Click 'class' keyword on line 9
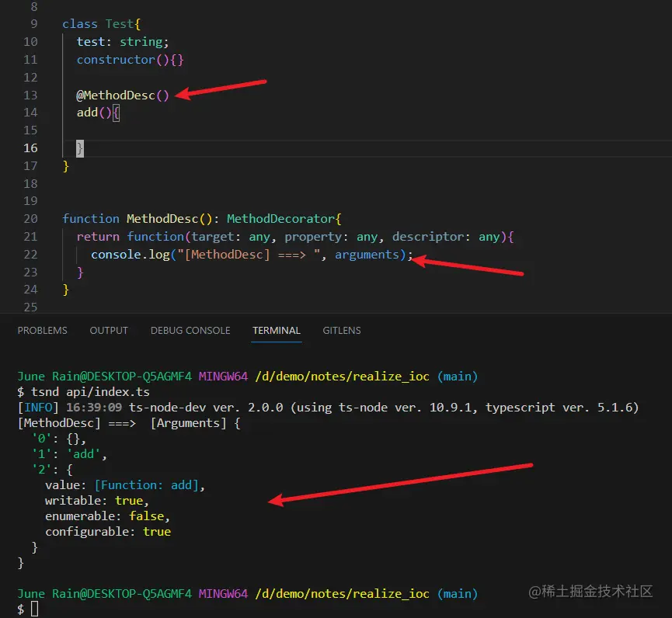The image size is (672, 618). pyautogui.click(x=80, y=24)
